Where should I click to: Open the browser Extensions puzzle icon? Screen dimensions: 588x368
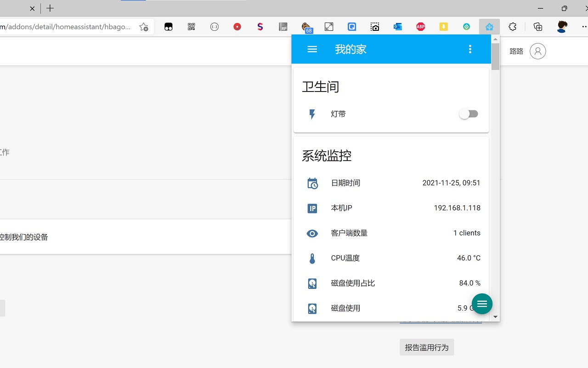(x=513, y=27)
